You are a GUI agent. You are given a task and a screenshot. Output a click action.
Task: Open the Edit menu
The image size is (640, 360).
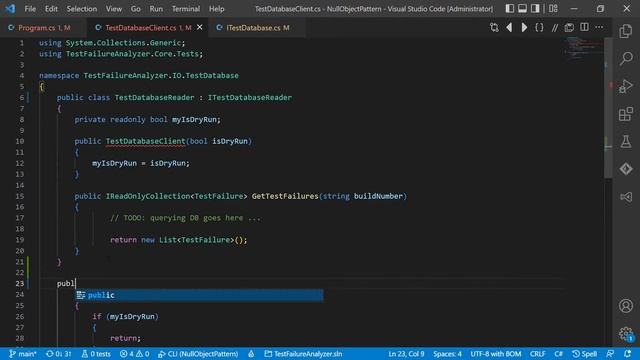point(51,9)
